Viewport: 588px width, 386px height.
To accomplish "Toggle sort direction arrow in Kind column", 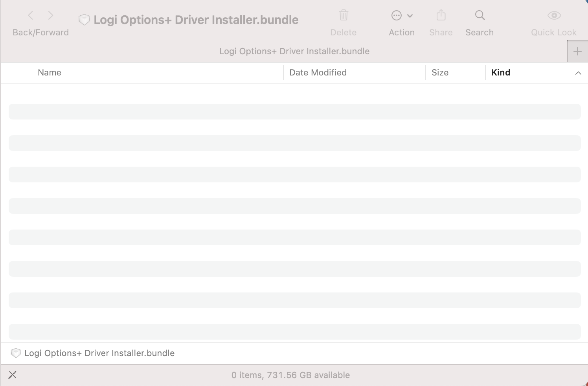I will coord(578,73).
